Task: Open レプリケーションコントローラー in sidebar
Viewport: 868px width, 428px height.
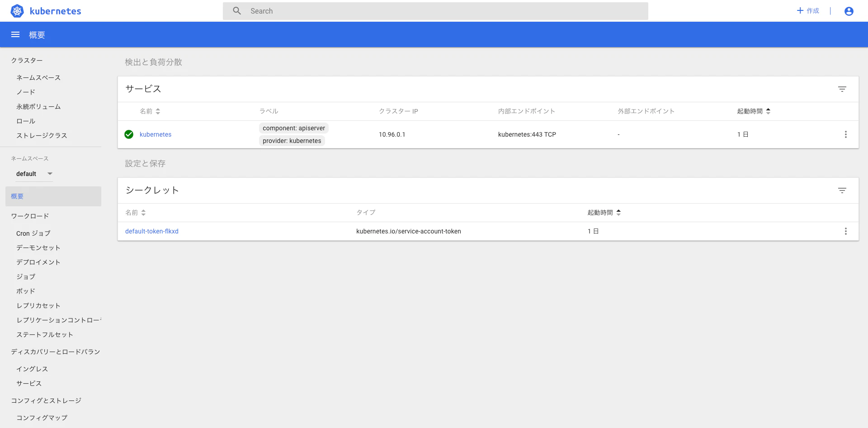Action: click(59, 320)
